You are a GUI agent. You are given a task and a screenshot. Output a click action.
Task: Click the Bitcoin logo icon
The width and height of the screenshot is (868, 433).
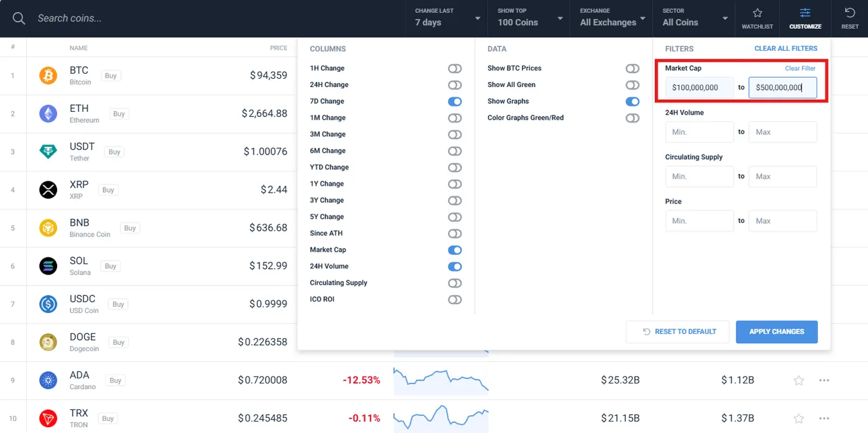(48, 76)
